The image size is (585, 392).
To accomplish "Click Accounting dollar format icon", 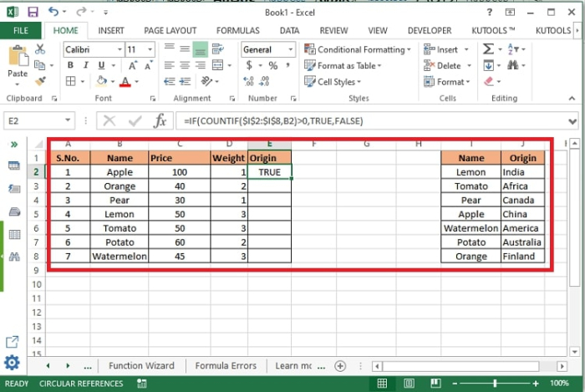I will [249, 66].
